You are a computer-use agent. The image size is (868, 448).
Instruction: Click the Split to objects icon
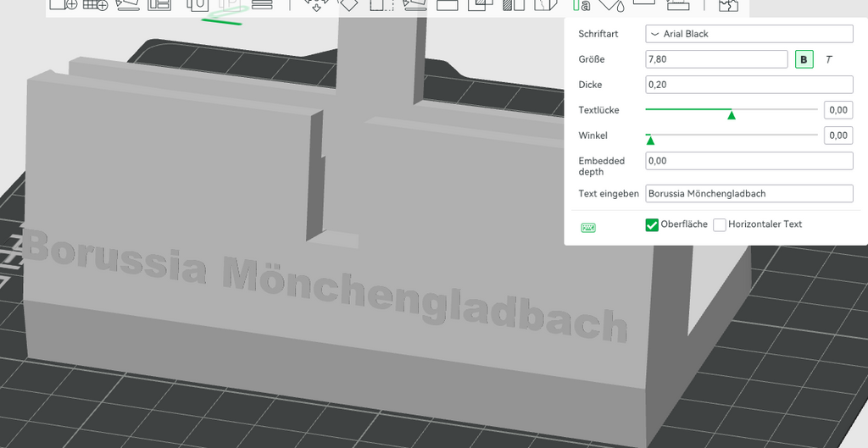point(197,4)
